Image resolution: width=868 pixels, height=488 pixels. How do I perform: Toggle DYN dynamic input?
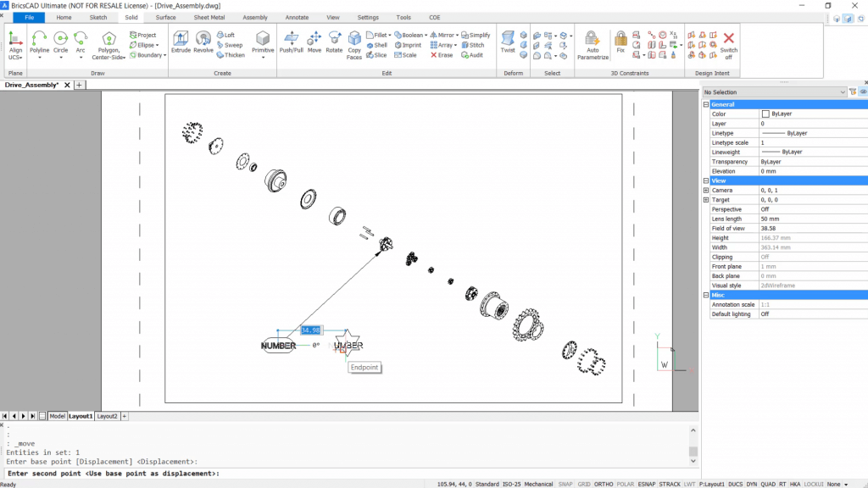click(x=751, y=484)
